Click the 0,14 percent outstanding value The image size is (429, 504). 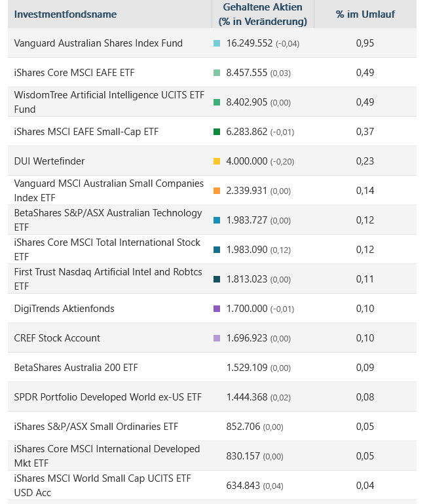[365, 191]
